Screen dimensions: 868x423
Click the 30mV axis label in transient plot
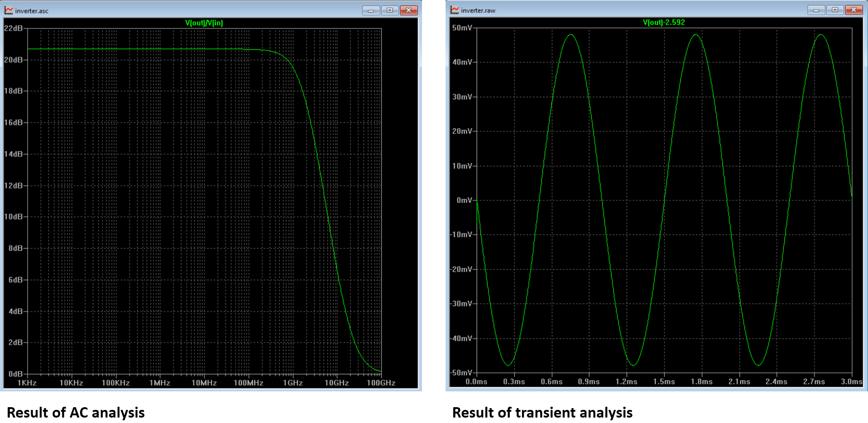pyautogui.click(x=462, y=97)
